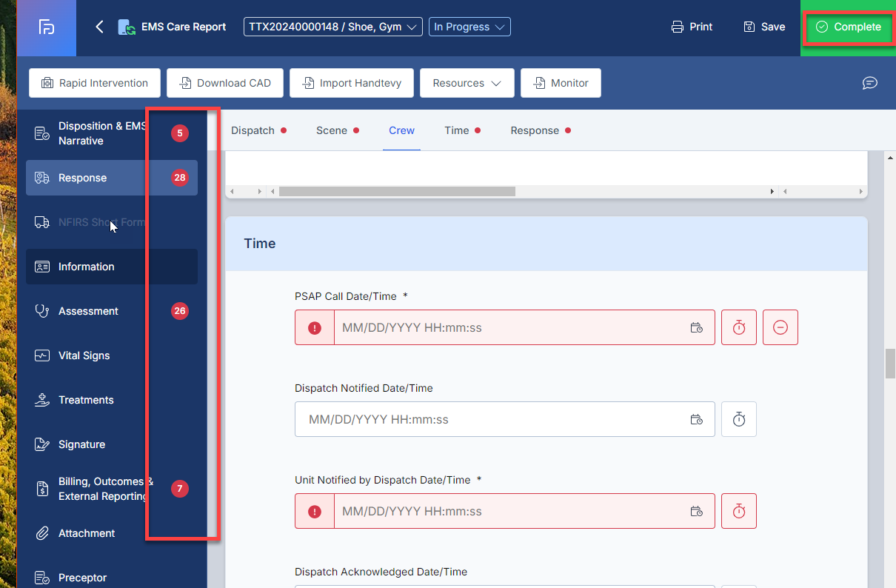The image size is (896, 588).
Task: Go back using the left chevron arrow
Action: tap(99, 27)
